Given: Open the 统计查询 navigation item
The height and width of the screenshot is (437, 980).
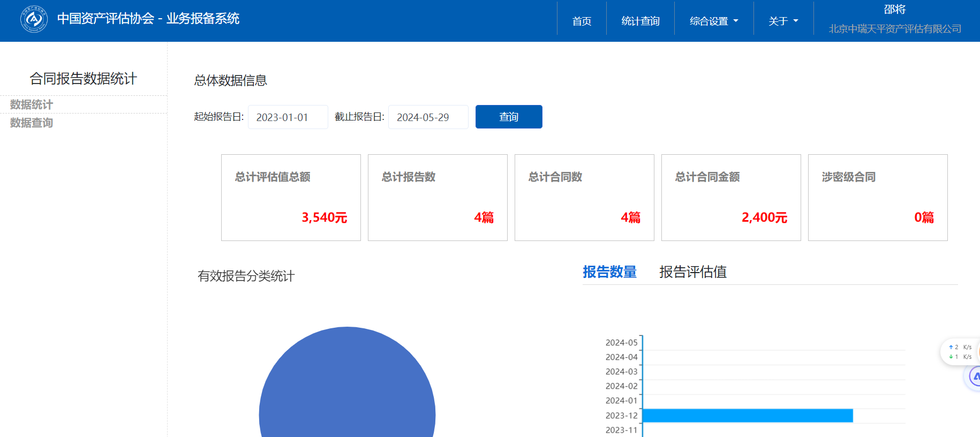Looking at the screenshot, I should [640, 21].
